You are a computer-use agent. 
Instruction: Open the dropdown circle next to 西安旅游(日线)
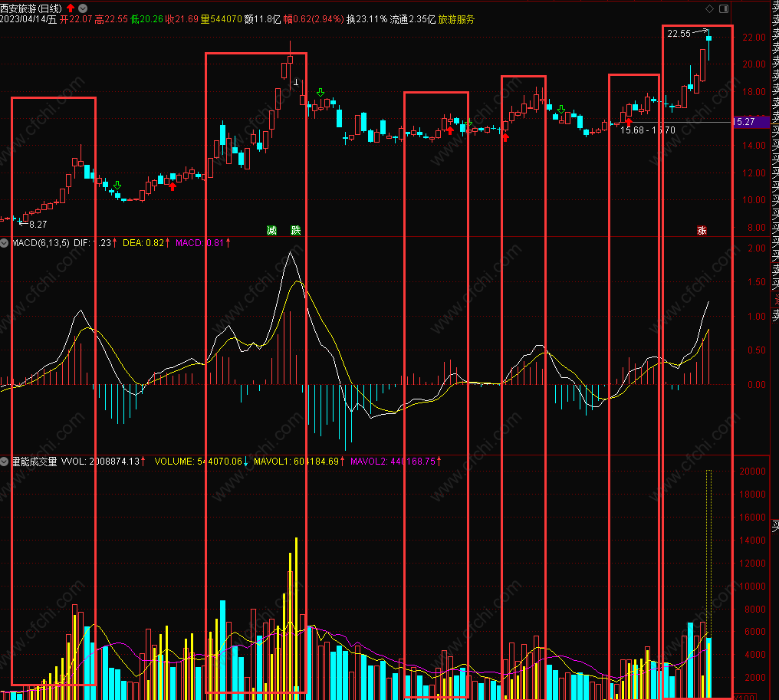pos(83,8)
